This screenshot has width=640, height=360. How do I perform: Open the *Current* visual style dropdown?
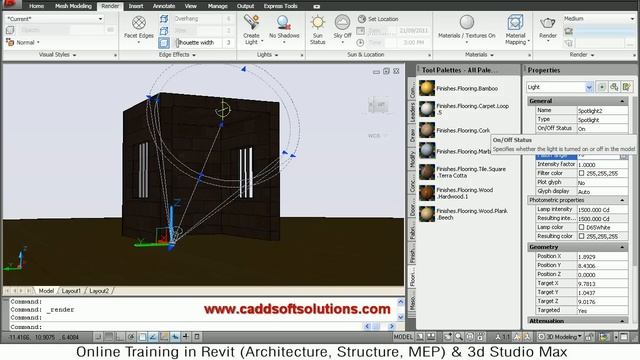(x=54, y=19)
